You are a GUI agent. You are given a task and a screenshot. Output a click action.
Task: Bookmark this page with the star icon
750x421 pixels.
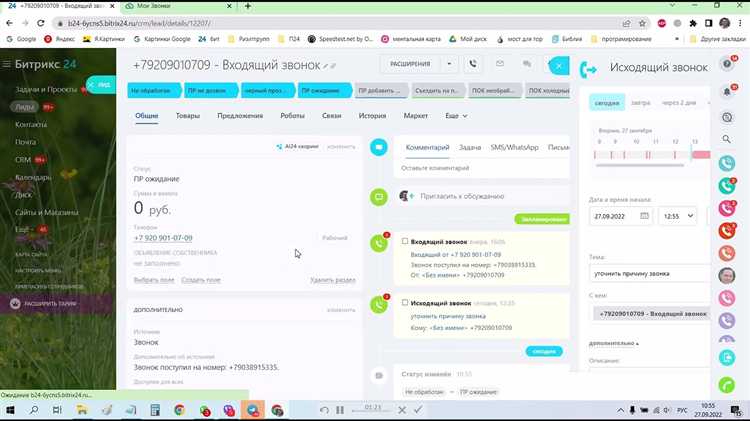click(x=642, y=23)
